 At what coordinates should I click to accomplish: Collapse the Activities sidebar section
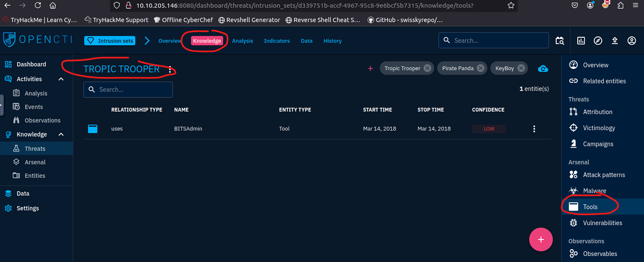click(61, 79)
